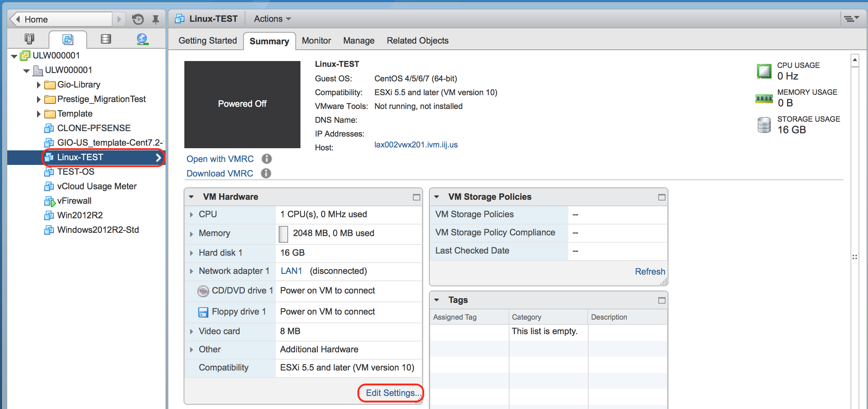Click the forward navigation arrow
The height and width of the screenshot is (409, 868).
[x=119, y=19]
